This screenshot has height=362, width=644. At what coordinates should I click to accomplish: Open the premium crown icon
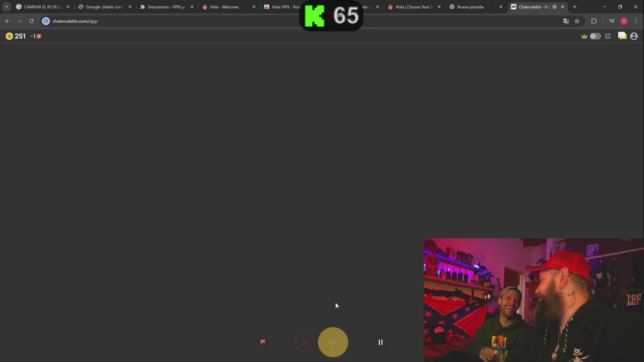tap(584, 36)
